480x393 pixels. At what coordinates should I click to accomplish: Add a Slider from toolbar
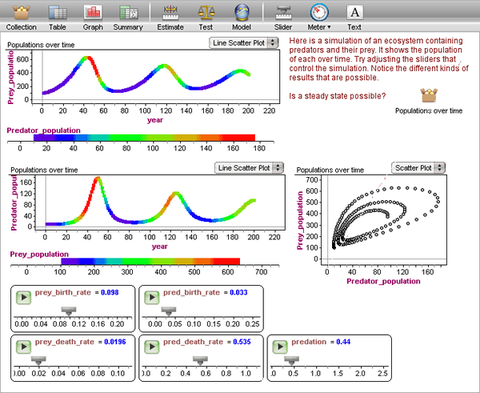coord(283,13)
